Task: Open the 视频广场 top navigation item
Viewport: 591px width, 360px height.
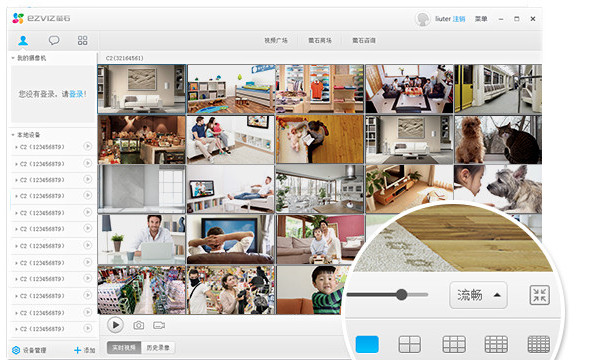Action: (276, 40)
